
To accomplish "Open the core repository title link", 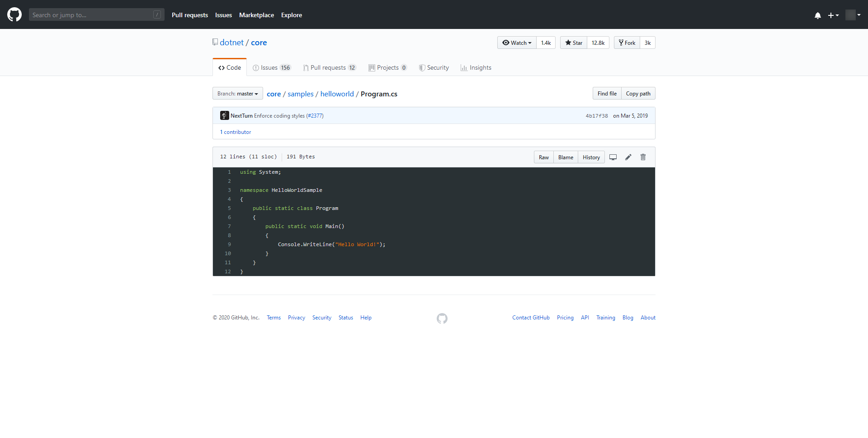I will [x=259, y=43].
